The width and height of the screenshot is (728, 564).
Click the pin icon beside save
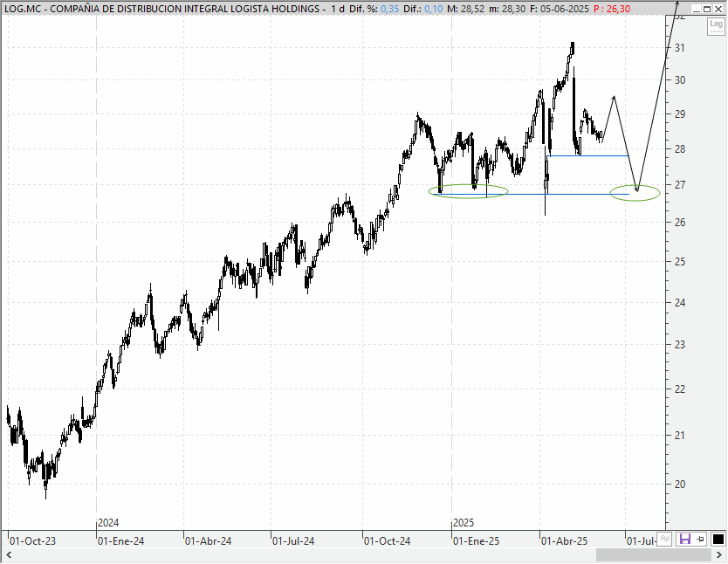701,540
